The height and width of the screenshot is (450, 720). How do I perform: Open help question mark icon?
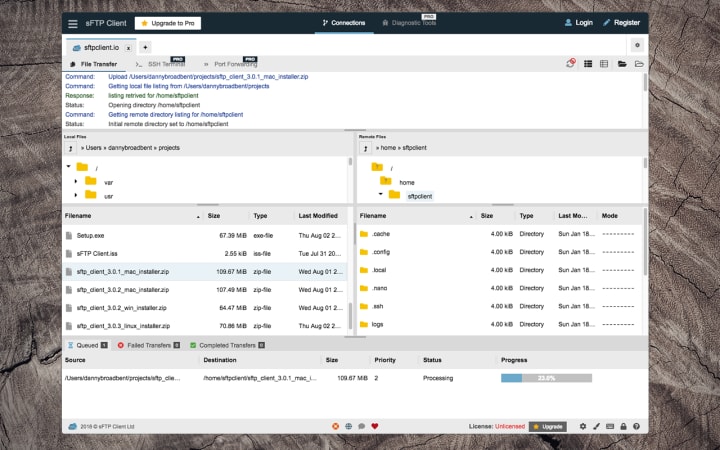click(636, 426)
